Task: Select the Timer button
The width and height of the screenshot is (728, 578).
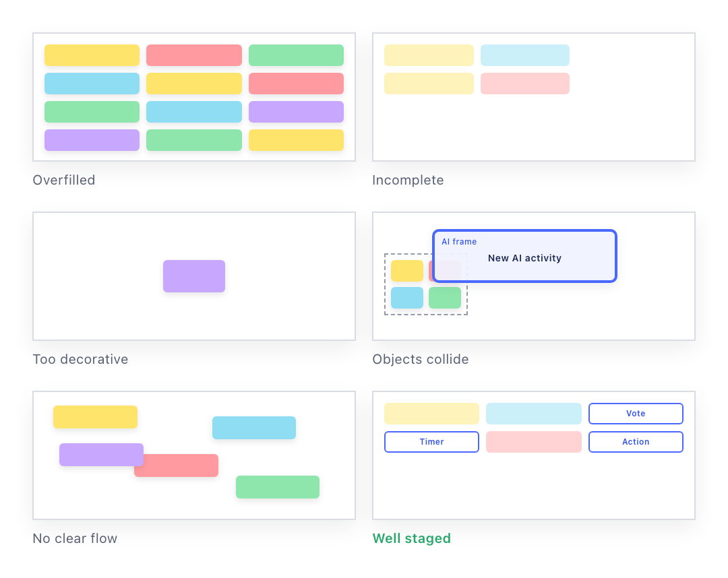Action: tap(432, 442)
